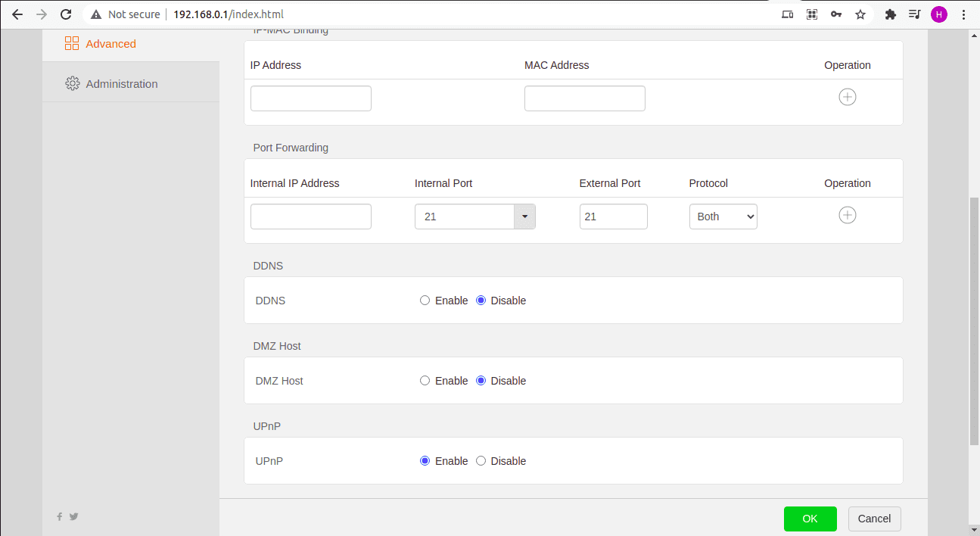Image resolution: width=980 pixels, height=536 pixels.
Task: Disable UPnP via its radio button
Action: point(481,460)
